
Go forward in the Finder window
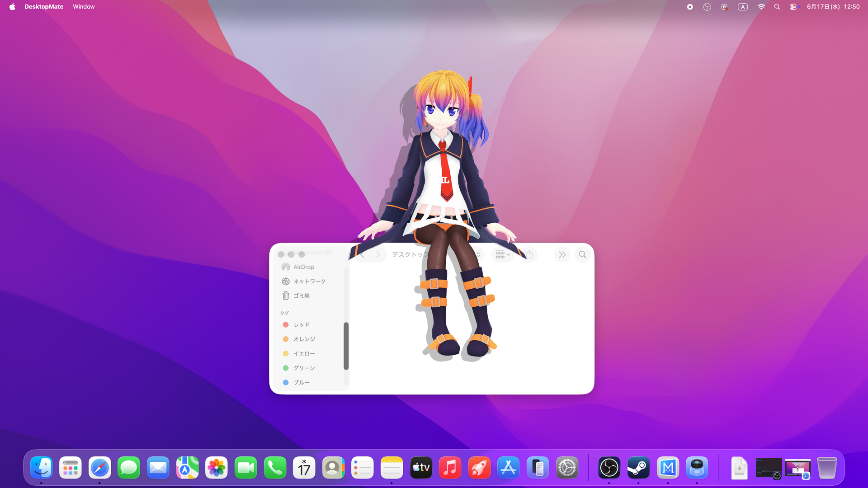pyautogui.click(x=378, y=255)
